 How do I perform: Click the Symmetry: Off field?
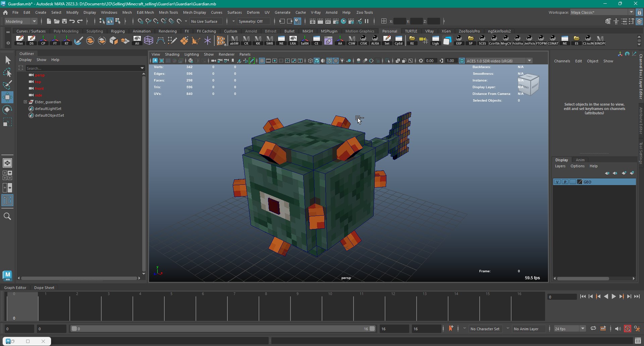(x=253, y=21)
